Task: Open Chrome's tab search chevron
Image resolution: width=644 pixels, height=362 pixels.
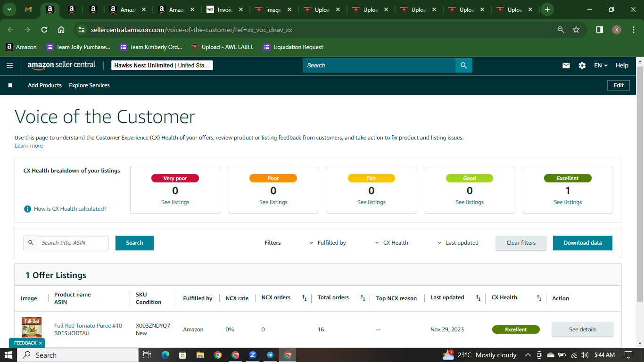Action: 9,9
